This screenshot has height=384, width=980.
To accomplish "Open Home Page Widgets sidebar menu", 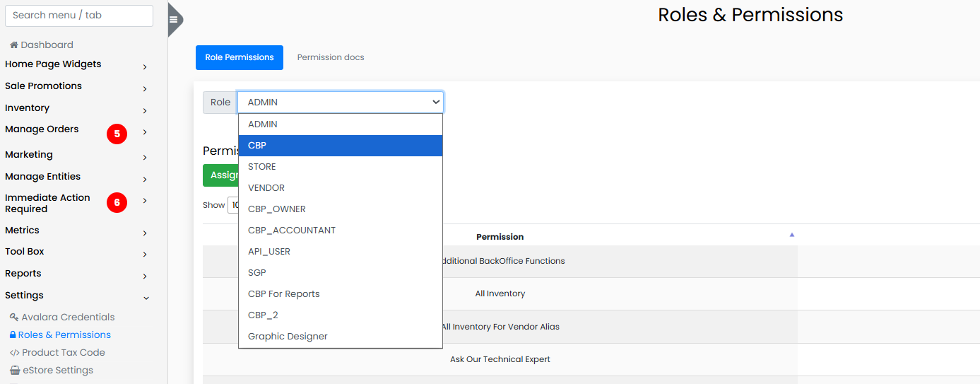I will tap(53, 64).
